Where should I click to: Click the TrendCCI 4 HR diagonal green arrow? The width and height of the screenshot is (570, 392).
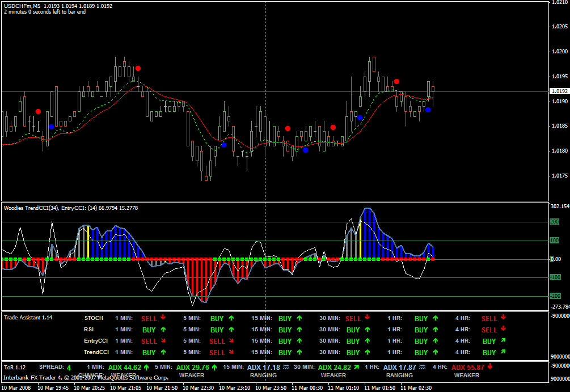click(x=503, y=352)
